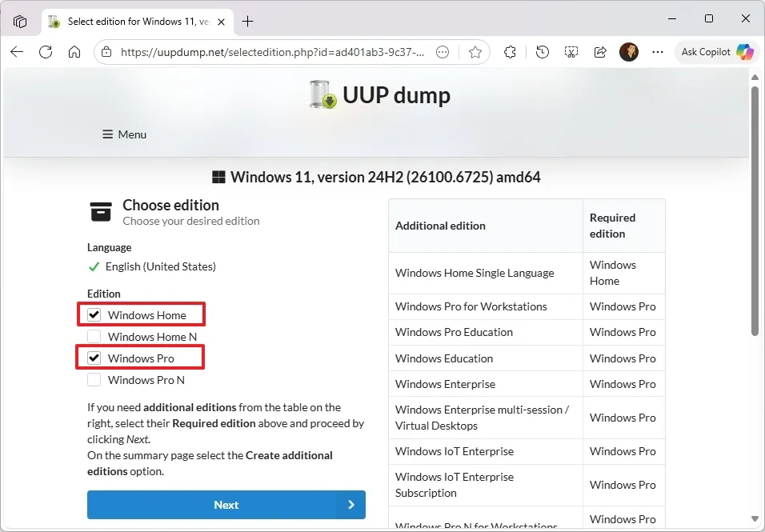Expand the site Menu hamburger
The width and height of the screenshot is (765, 532).
pos(124,134)
